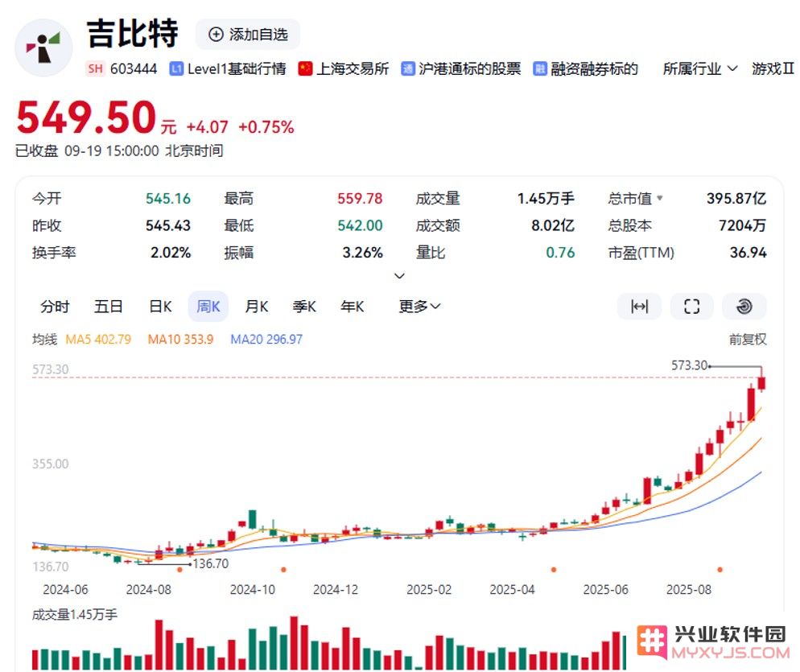Select the 周K chart tab
The image size is (800, 672).
point(208,307)
